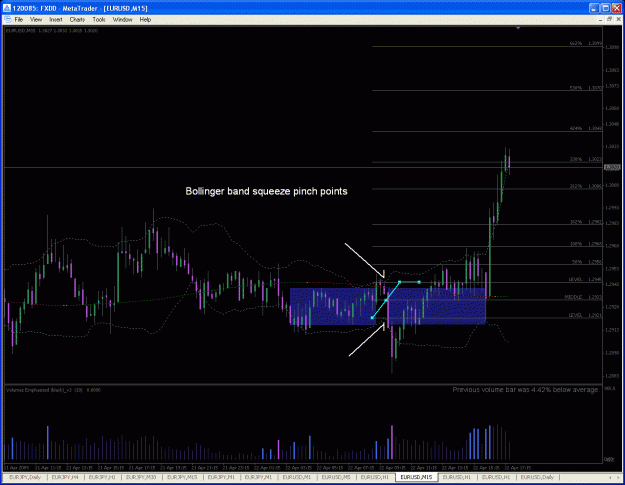Select the 'Bollinger band squeeze pinch points' text label
The image size is (625, 485).
pos(266,191)
